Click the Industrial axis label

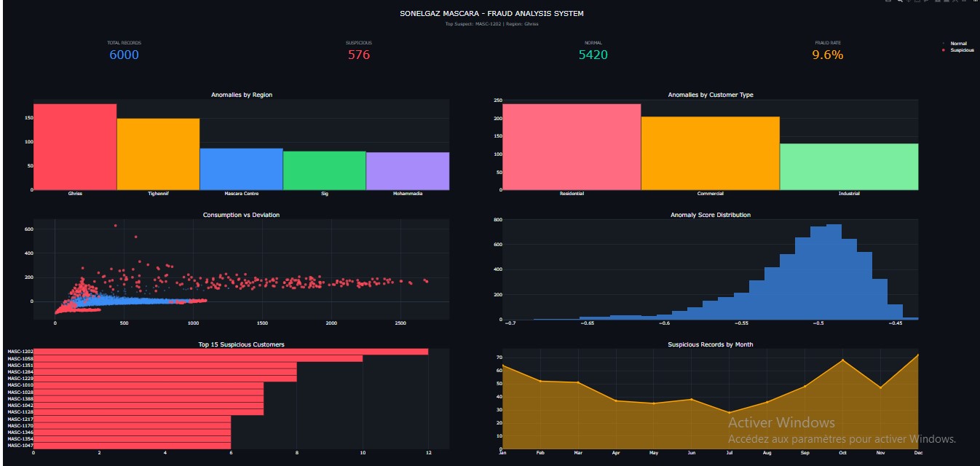[x=849, y=194]
